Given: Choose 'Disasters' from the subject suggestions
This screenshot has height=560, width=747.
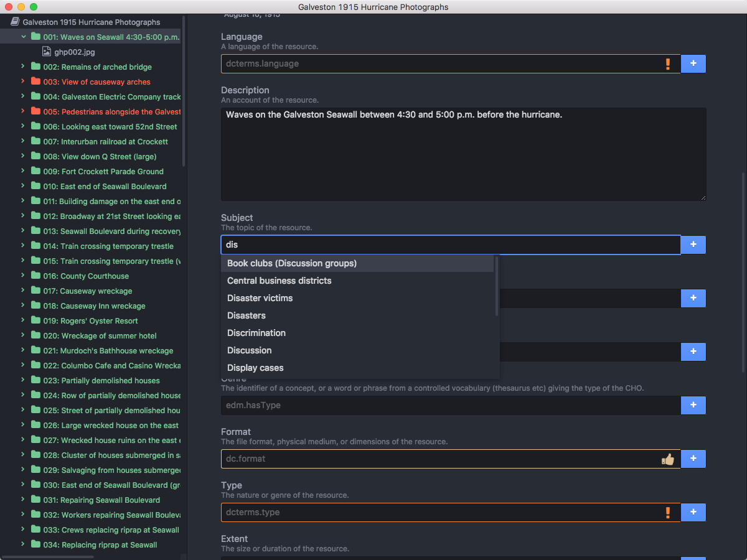Looking at the screenshot, I should [247, 315].
